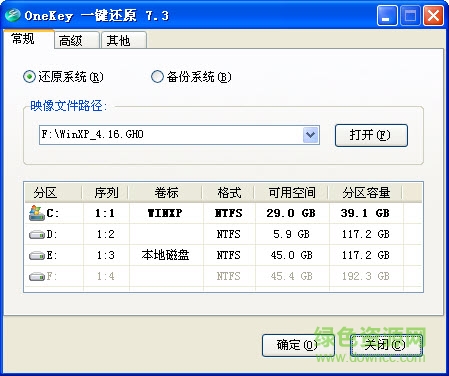Close the OneKey window with X button
This screenshot has height=376, width=449.
click(433, 16)
